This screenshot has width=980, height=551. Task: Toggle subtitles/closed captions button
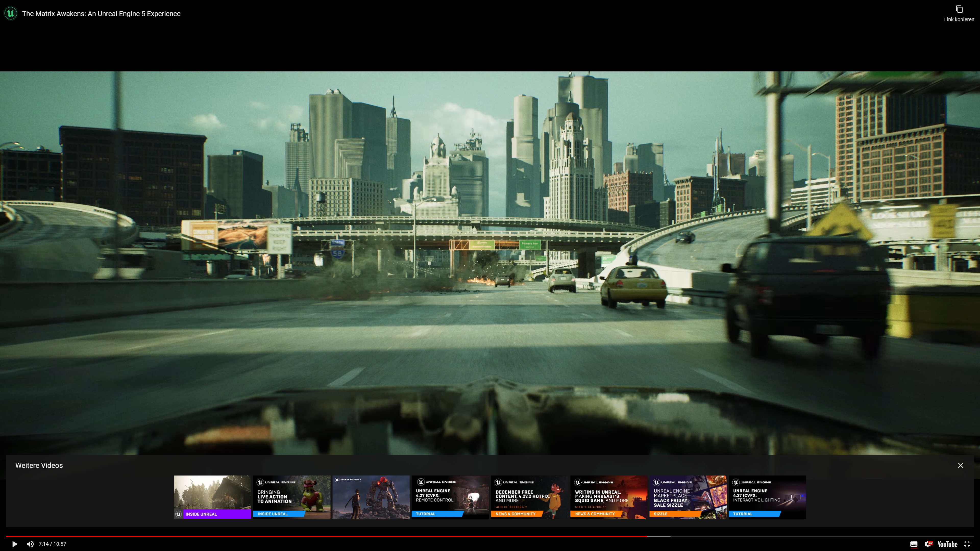(914, 544)
